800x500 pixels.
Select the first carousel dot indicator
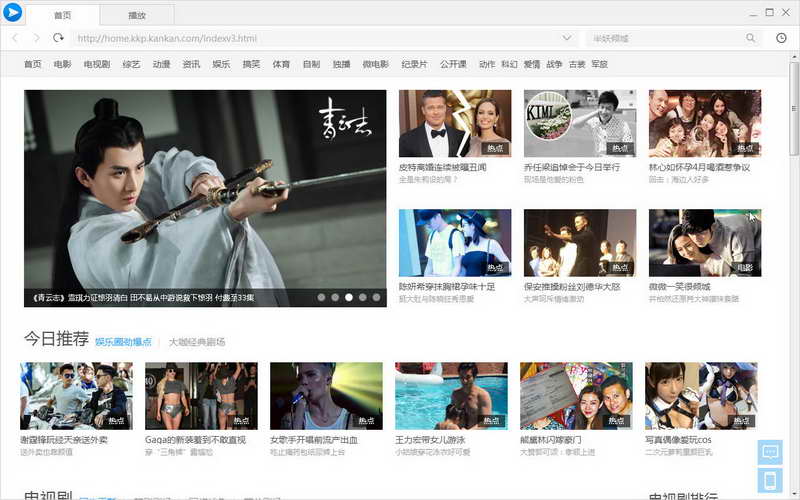point(320,297)
